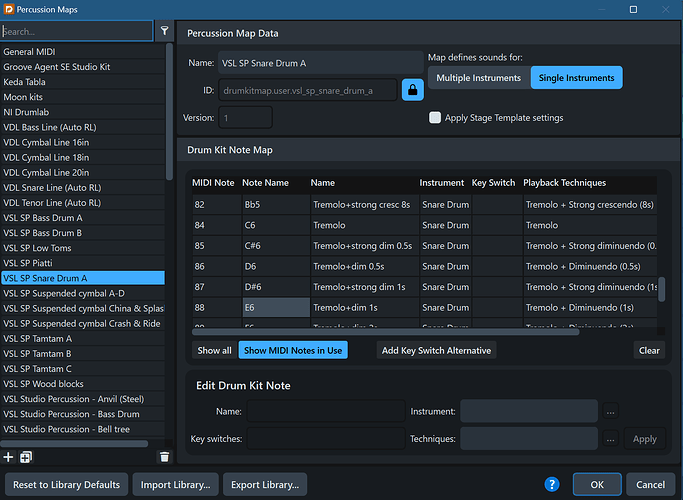Click the E6 note name cell

[x=276, y=307]
